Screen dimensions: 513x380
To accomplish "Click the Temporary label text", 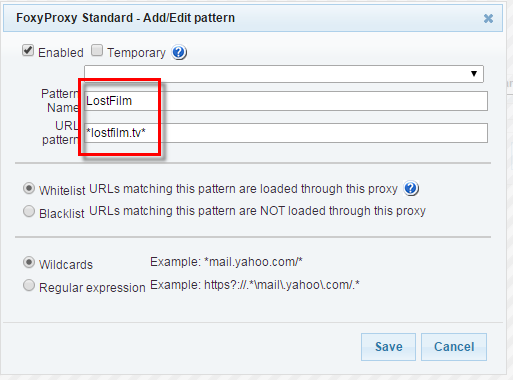I will 136,53.
